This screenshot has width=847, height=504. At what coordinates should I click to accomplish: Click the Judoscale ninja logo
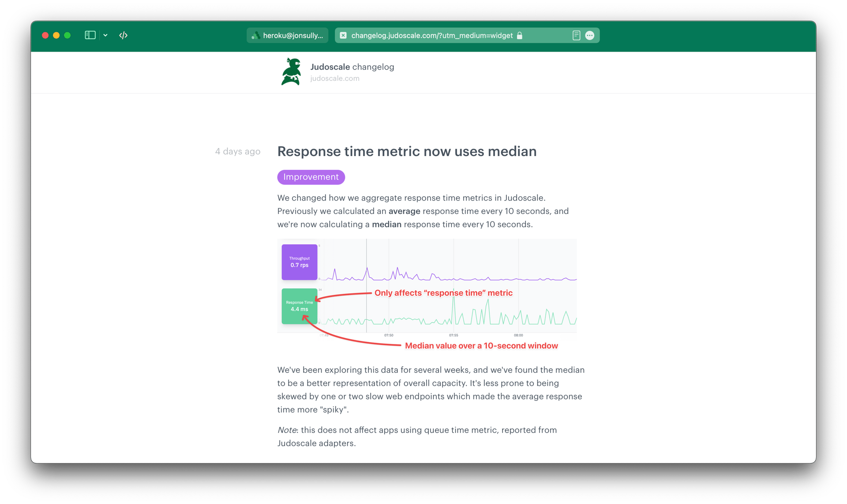tap(292, 71)
